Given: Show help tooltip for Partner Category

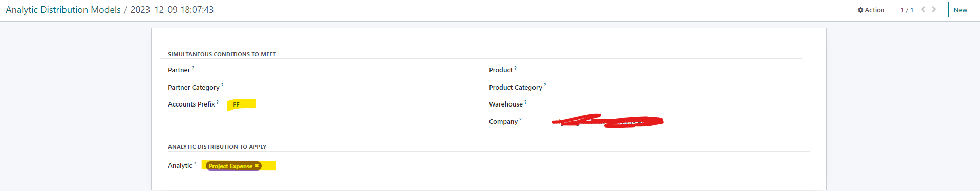Looking at the screenshot, I should (x=222, y=85).
